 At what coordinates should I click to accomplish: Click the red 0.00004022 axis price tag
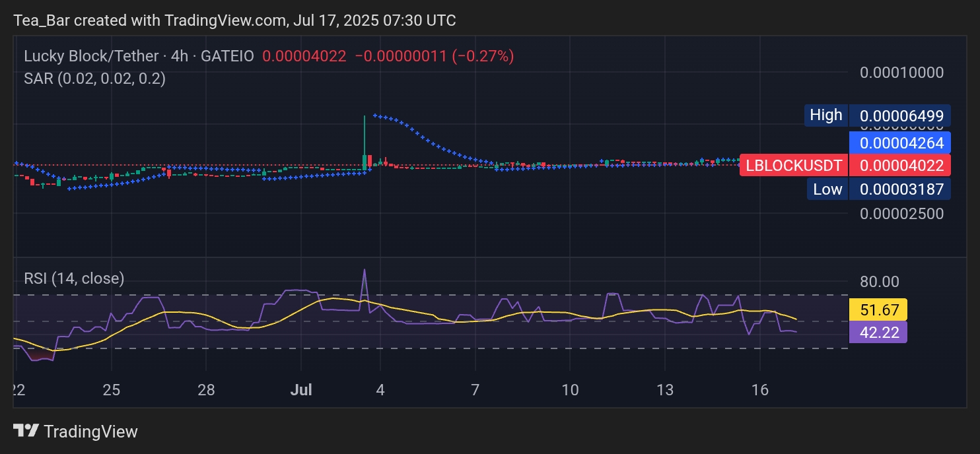pyautogui.click(x=900, y=164)
